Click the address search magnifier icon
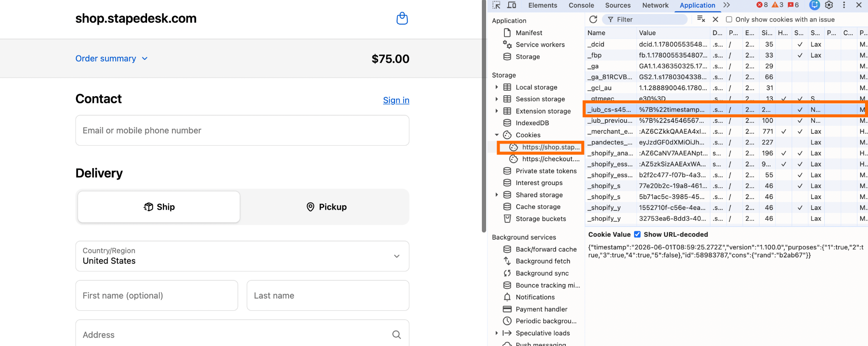 pyautogui.click(x=396, y=335)
